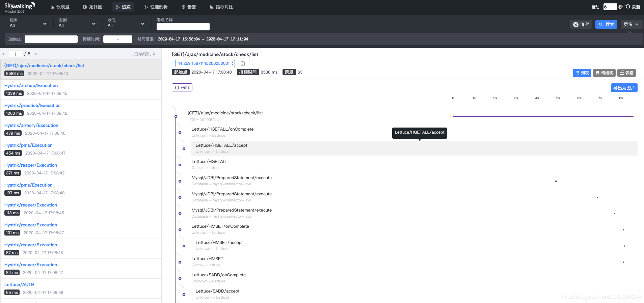Screen dimensions: 644x303
Task: Select the Lettuce/SADD/onComplete span
Action: tap(218, 275)
